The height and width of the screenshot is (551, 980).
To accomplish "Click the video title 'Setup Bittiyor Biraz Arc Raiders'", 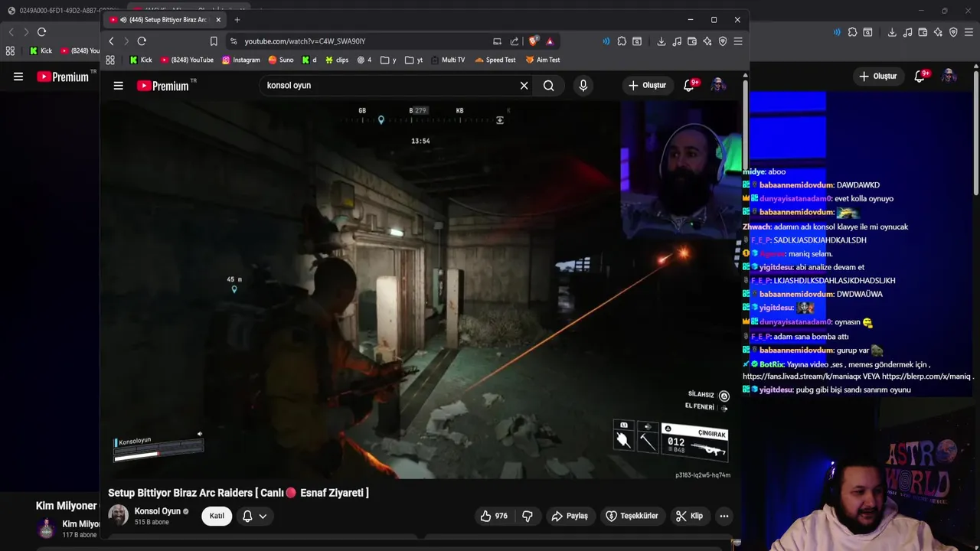I will 238,493.
